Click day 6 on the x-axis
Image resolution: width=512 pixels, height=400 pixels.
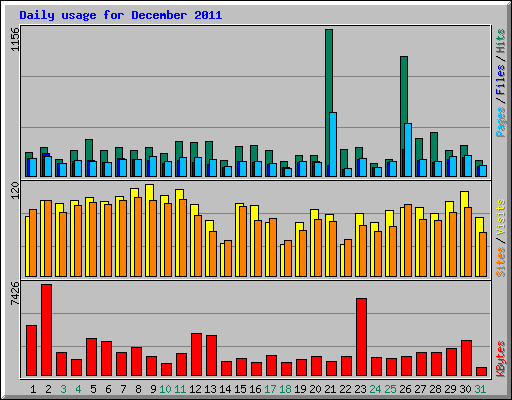(x=108, y=389)
